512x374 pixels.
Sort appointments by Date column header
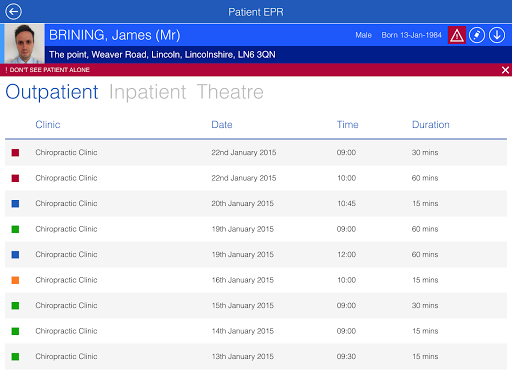tap(222, 125)
